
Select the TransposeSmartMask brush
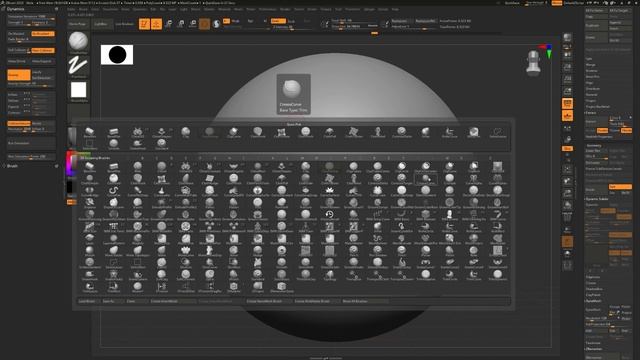click(x=402, y=275)
